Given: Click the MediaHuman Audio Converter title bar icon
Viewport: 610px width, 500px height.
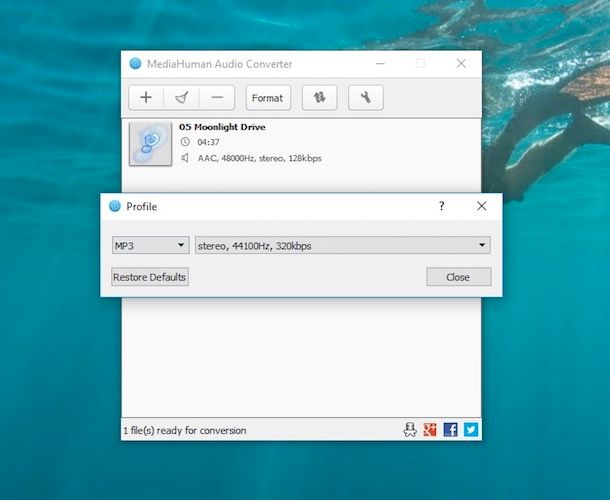Looking at the screenshot, I should click(135, 63).
